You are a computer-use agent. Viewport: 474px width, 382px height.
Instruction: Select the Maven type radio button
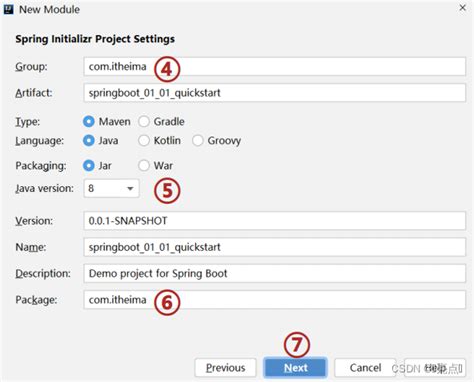pos(89,122)
